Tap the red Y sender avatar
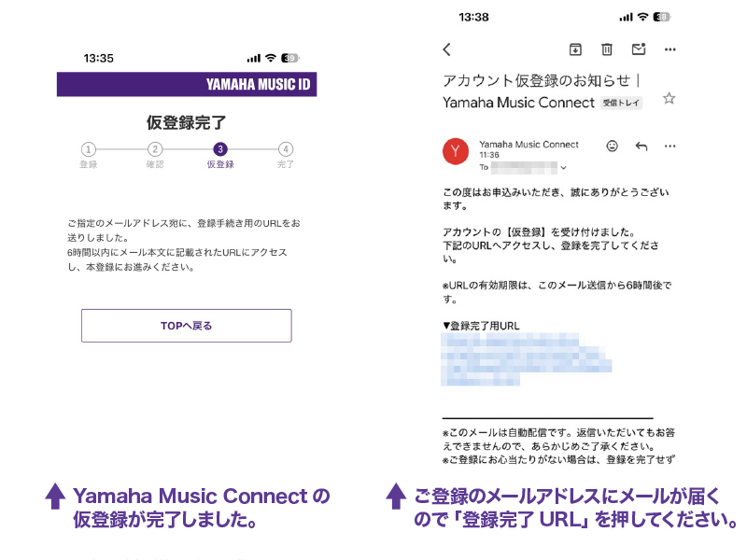Image resolution: width=747 pixels, height=560 pixels. click(456, 151)
